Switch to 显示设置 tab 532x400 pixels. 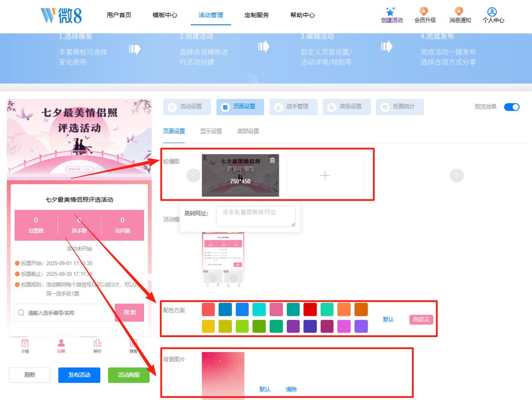pyautogui.click(x=211, y=131)
